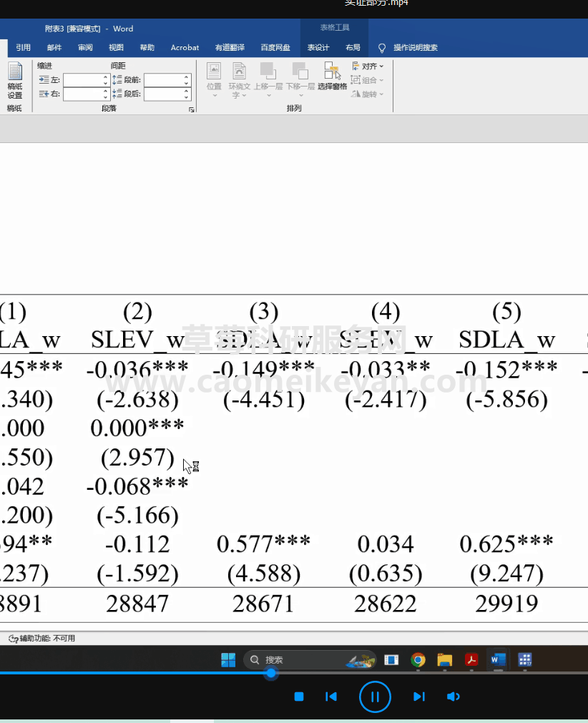Open the 百度网盘 tab
The height and width of the screenshot is (723, 588).
(275, 47)
